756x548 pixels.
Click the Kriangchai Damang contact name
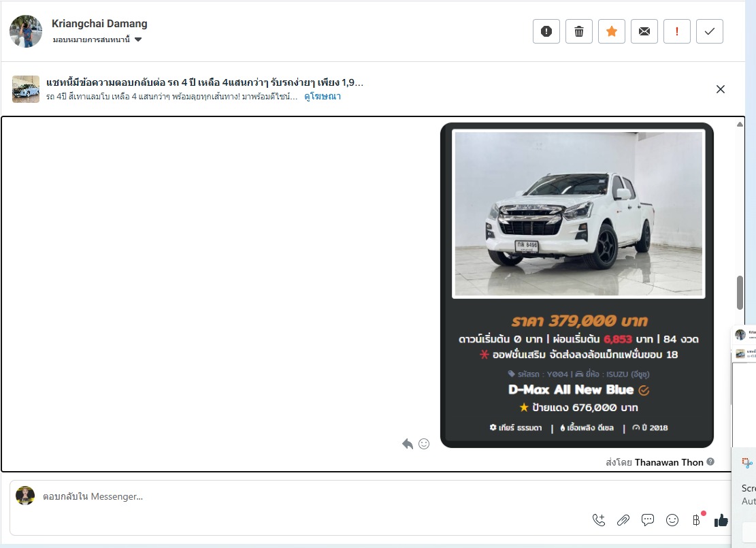99,24
